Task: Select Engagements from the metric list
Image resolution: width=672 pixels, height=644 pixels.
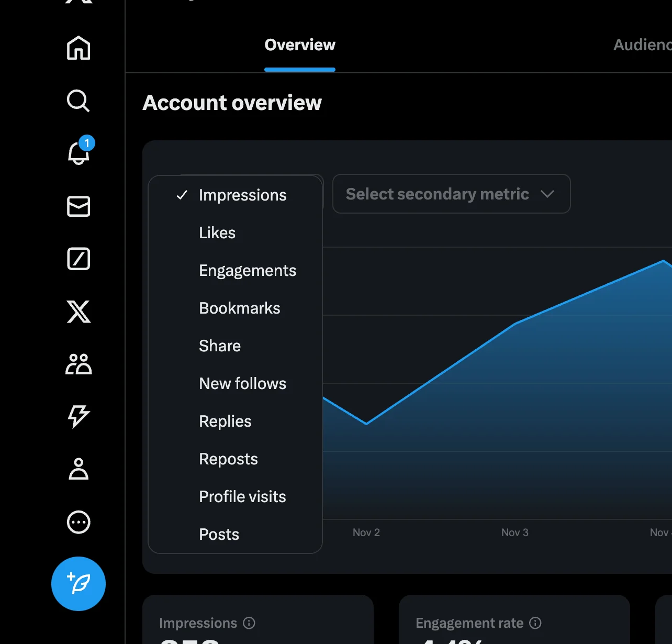Action: click(248, 270)
